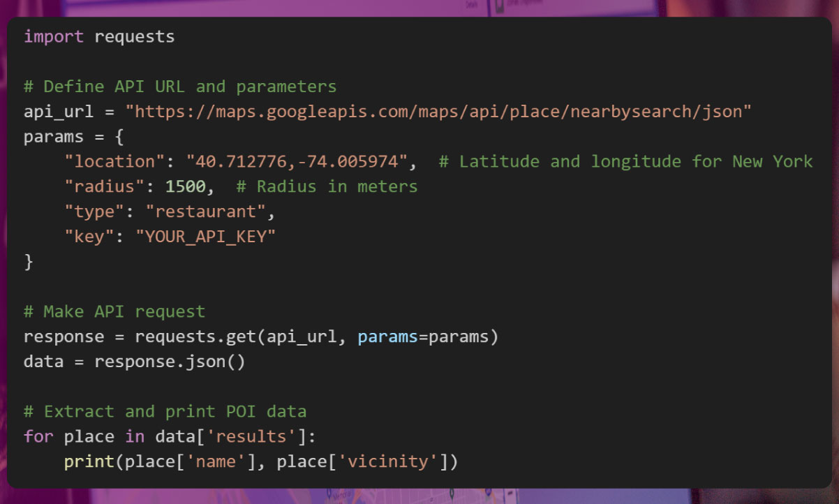Click the coordinates string "40.712776,-74.005974"

coord(296,162)
